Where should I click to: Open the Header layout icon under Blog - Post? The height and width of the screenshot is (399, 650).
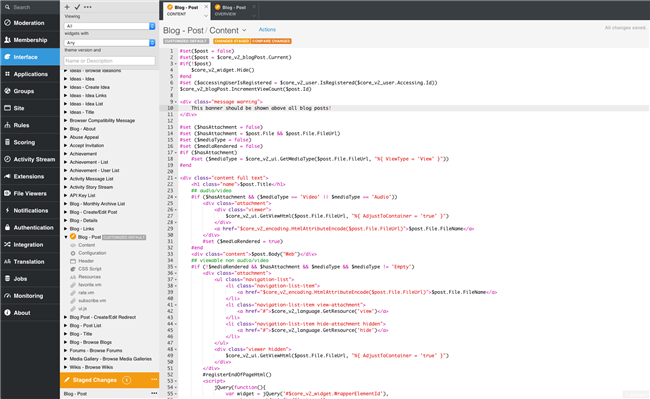[73, 261]
